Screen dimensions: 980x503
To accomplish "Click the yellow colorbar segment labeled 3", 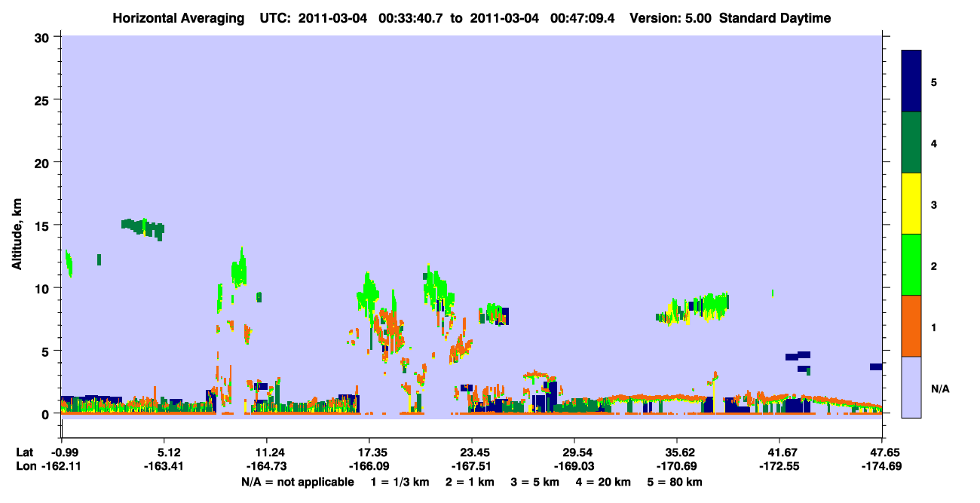I will coord(911,204).
